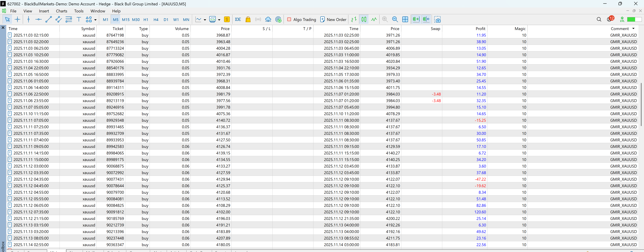The width and height of the screenshot is (644, 252).
Task: Click the New Order button
Action: (333, 19)
